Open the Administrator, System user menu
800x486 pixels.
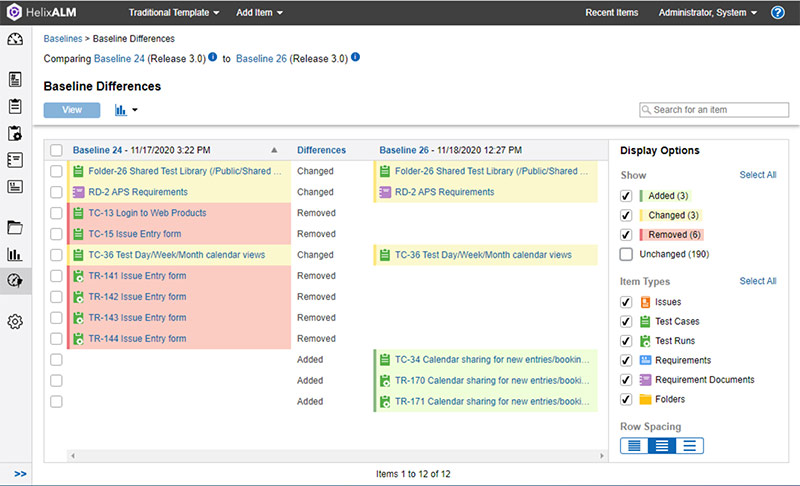(x=707, y=13)
